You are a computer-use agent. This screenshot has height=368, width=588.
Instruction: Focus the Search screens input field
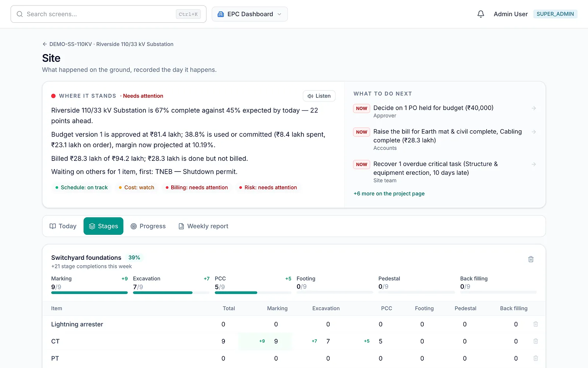(108, 14)
